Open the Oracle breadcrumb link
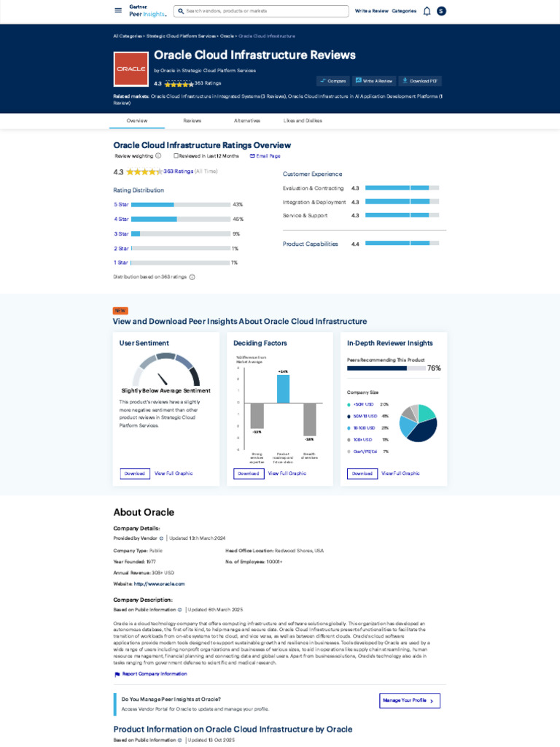Screen dimensions: 560x747 click(227, 36)
